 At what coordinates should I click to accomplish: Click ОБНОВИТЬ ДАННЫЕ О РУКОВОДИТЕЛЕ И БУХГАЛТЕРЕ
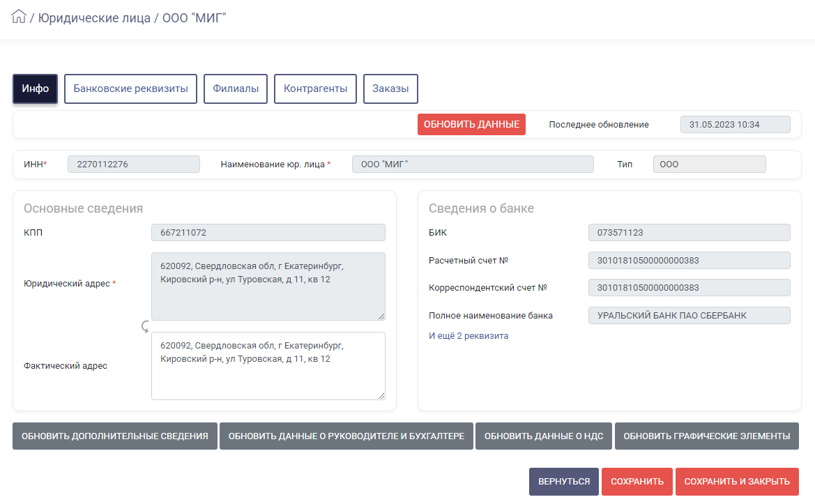point(346,436)
